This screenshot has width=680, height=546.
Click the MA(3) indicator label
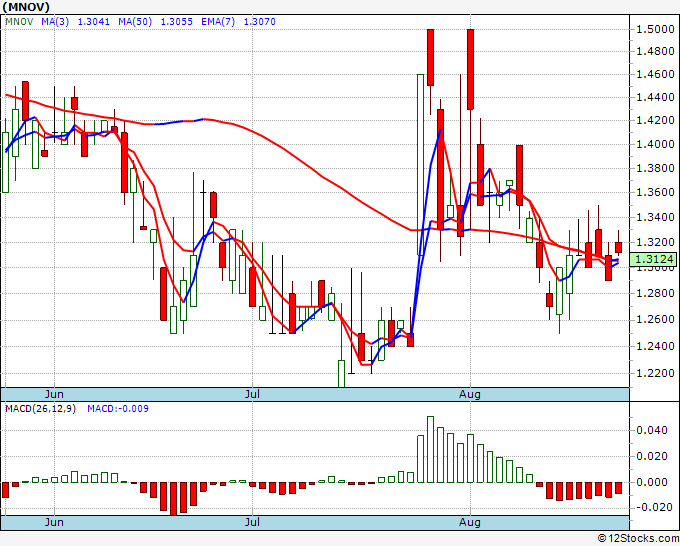coord(55,22)
